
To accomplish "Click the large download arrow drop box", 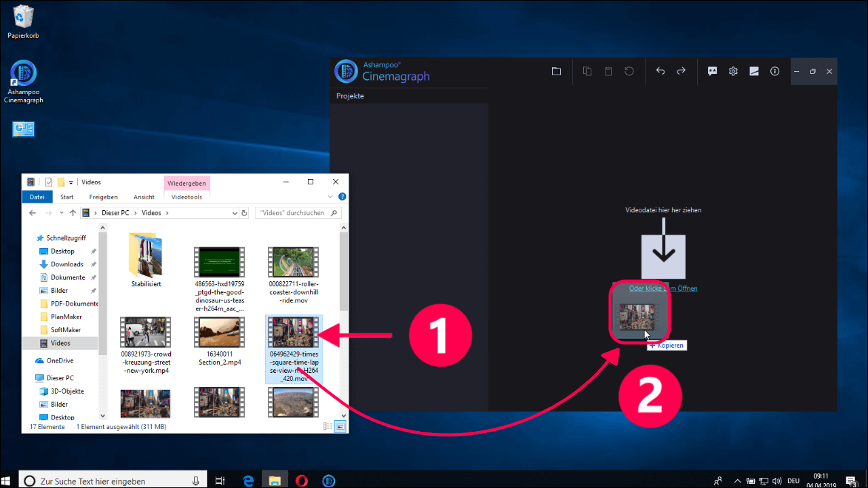I will (663, 257).
